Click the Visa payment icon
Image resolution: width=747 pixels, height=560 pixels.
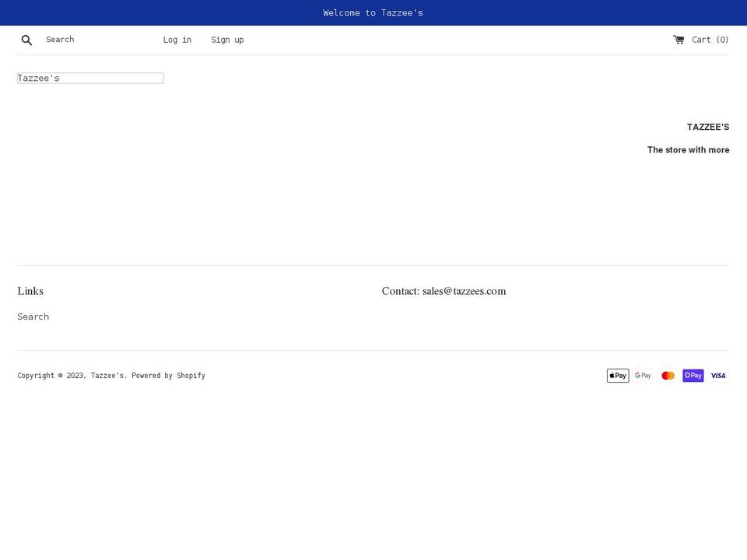click(x=718, y=376)
